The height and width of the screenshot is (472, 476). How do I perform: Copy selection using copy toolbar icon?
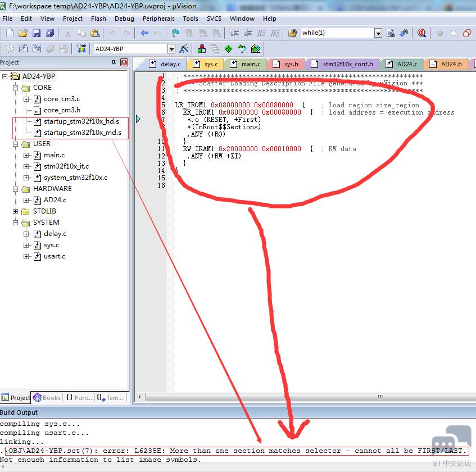pyautogui.click(x=81, y=33)
